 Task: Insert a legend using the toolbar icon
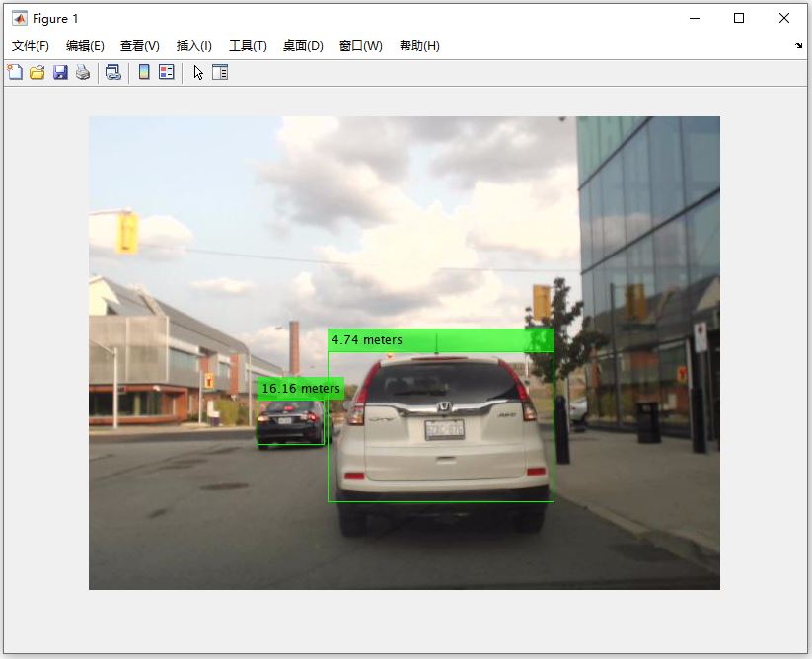coord(166,72)
